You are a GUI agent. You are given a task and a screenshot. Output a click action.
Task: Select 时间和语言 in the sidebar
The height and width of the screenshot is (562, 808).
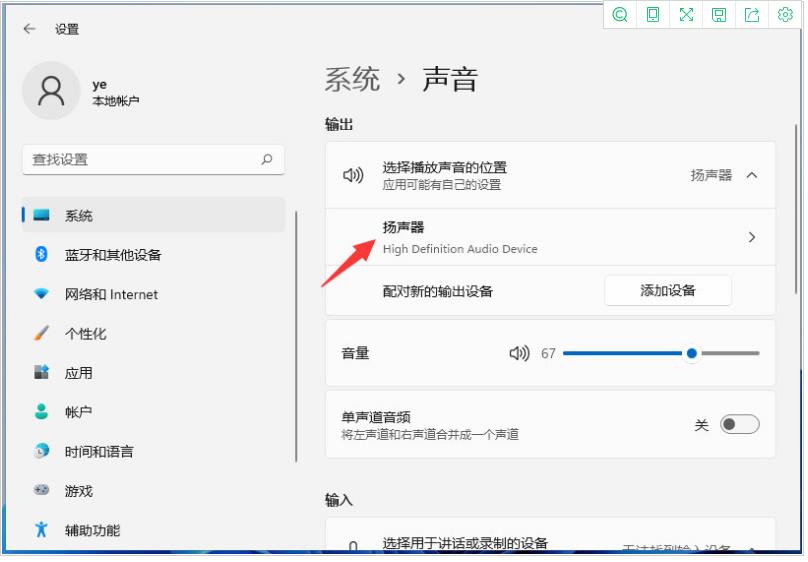coord(154,452)
